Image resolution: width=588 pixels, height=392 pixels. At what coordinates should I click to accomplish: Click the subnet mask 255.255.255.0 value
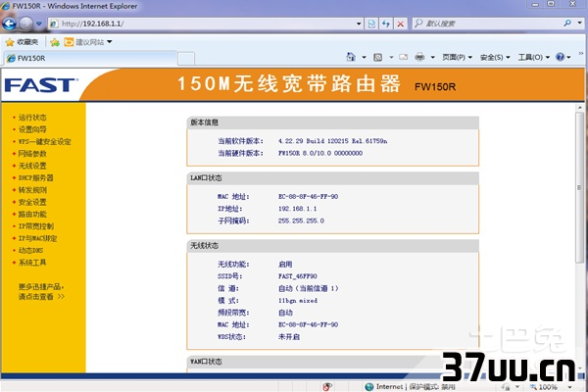pyautogui.click(x=301, y=220)
